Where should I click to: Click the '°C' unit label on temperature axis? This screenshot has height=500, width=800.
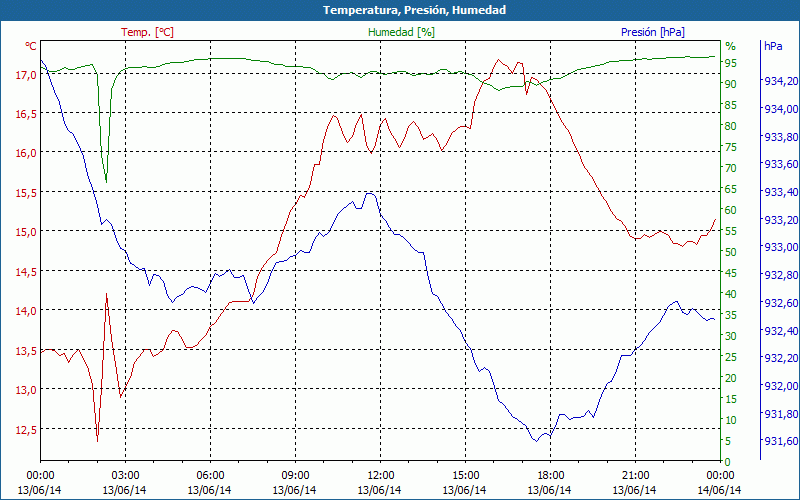tap(31, 46)
